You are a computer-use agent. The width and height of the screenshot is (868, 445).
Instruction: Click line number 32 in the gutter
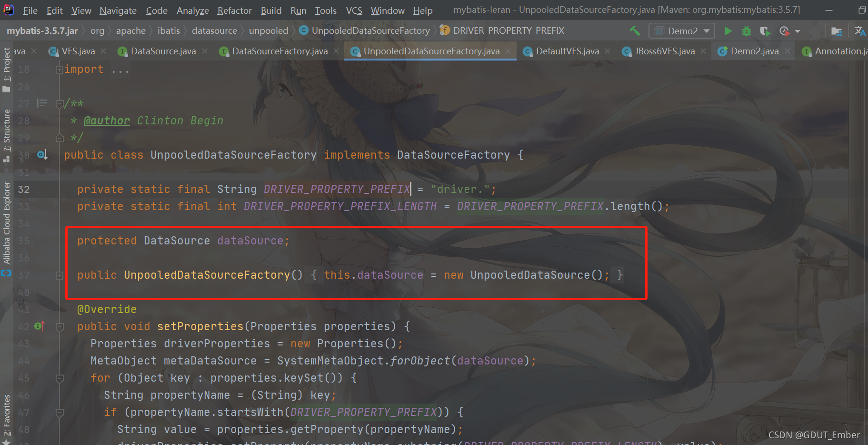24,189
